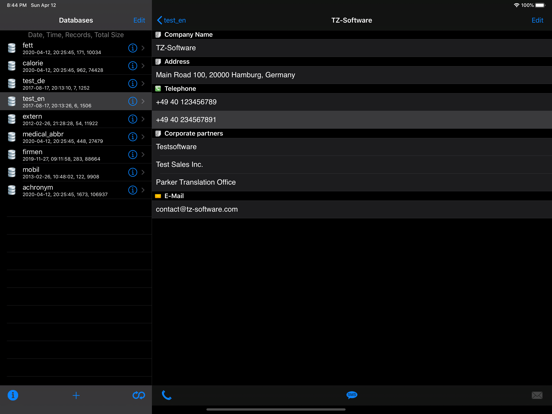Expand the fett row chevron
The height and width of the screenshot is (414, 552).
(x=143, y=48)
